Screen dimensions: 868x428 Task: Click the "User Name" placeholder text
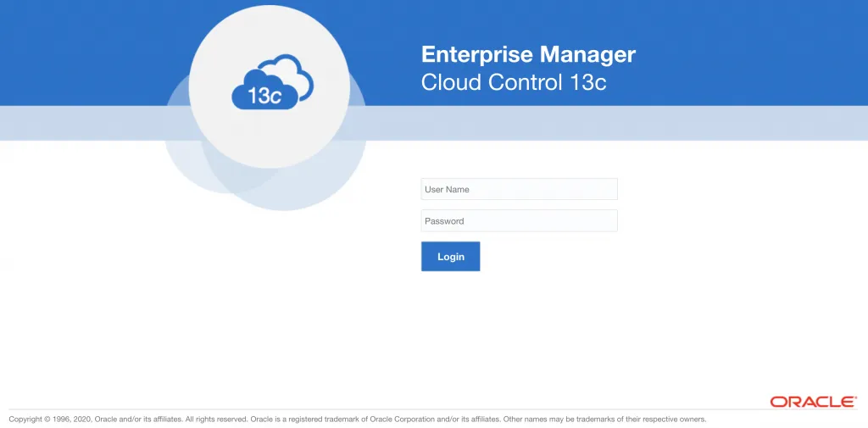[x=447, y=189]
